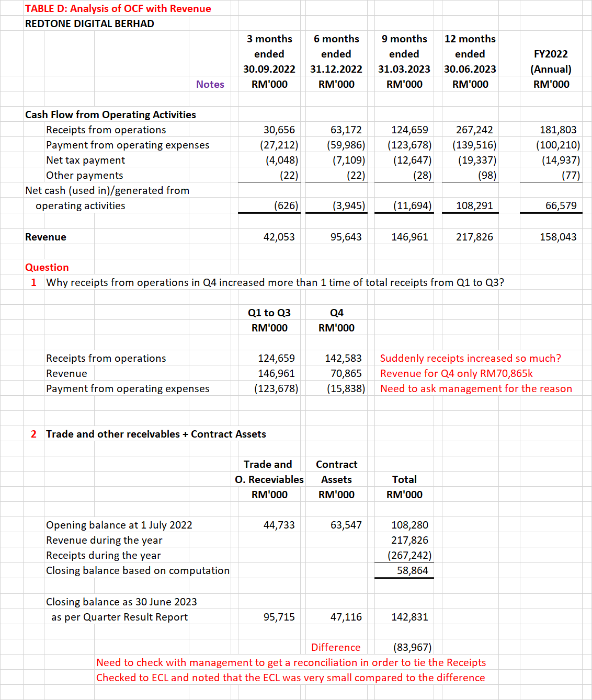592x700 pixels.
Task: Click computed closing balance 58,864
Action: (x=413, y=570)
